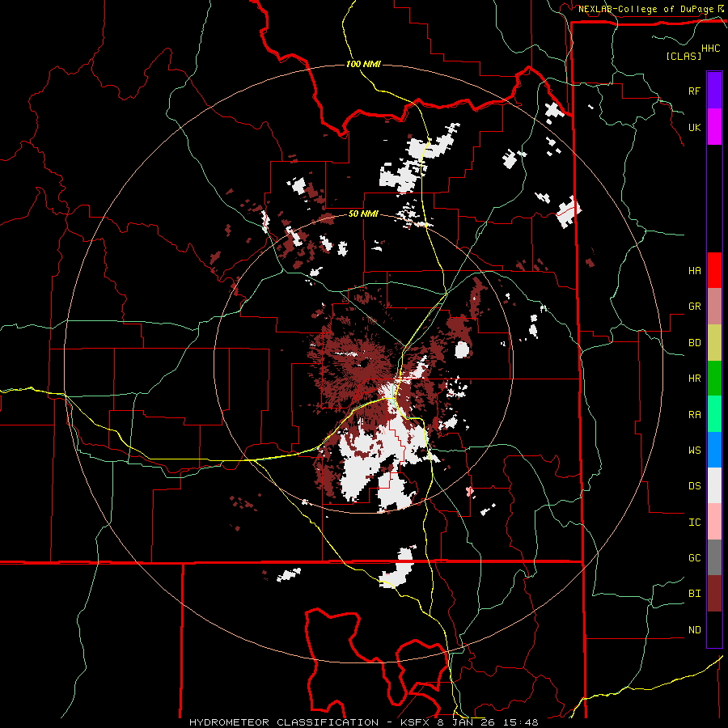Pick the DS white legend swatch
This screenshot has height=728, width=728.
coord(714,485)
